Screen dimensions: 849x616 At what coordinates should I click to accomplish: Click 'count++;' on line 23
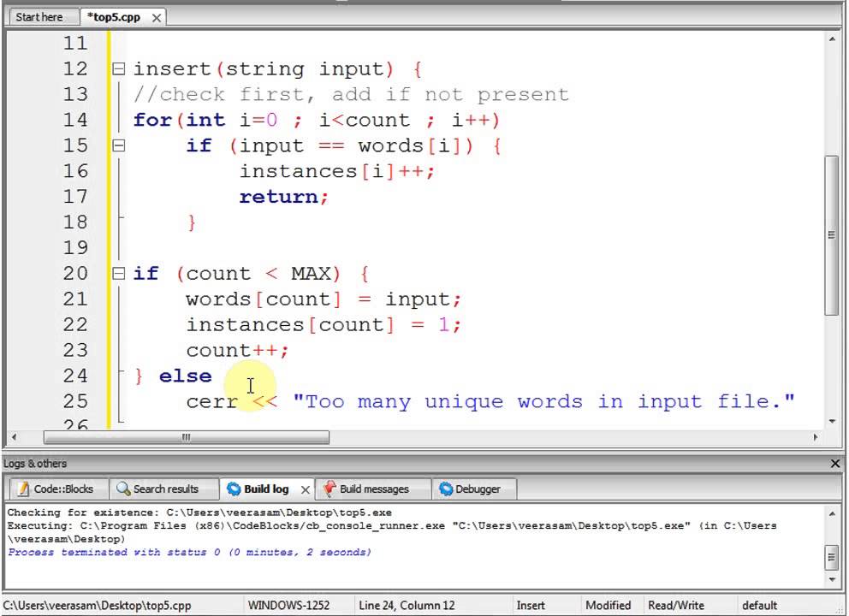click(237, 350)
